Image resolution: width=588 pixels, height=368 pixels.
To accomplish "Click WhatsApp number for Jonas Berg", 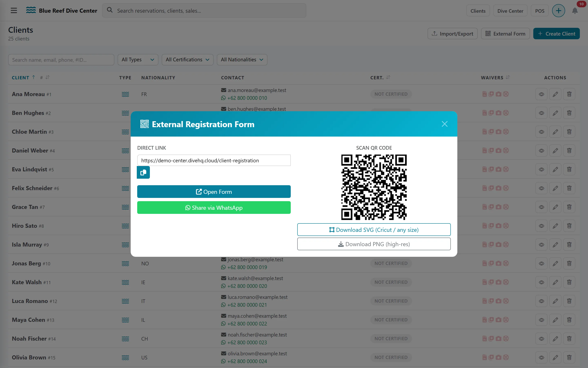I will 247,267.
